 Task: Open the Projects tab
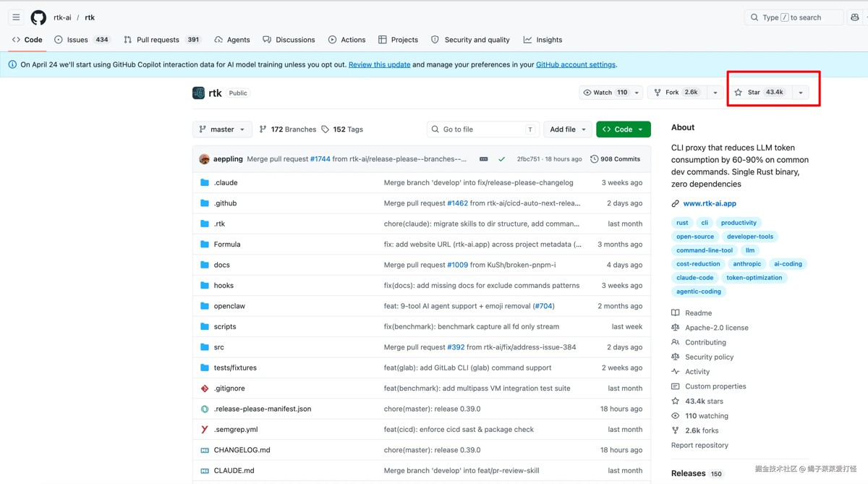tap(398, 40)
